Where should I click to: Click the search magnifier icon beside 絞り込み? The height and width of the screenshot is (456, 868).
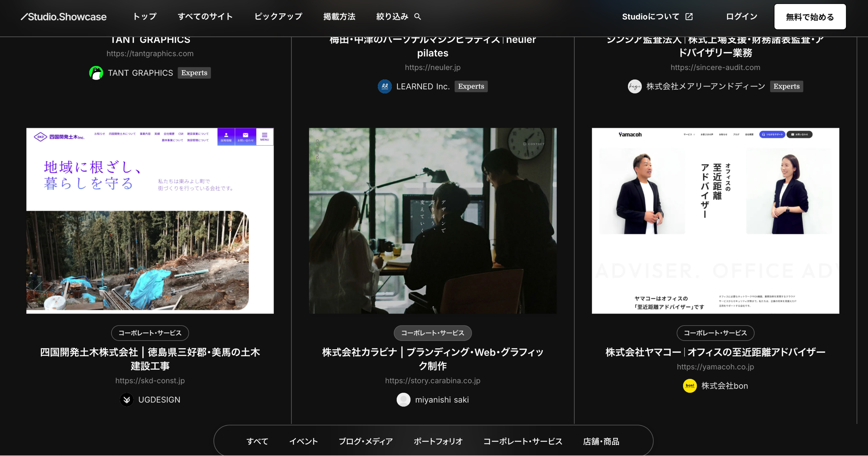418,16
